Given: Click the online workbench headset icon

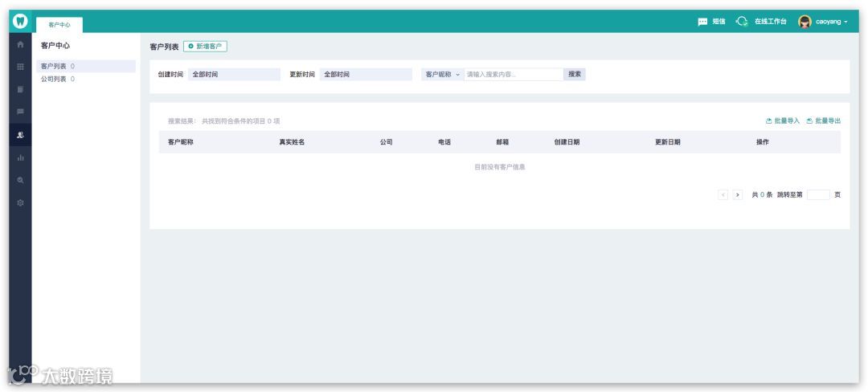Looking at the screenshot, I should click(742, 22).
